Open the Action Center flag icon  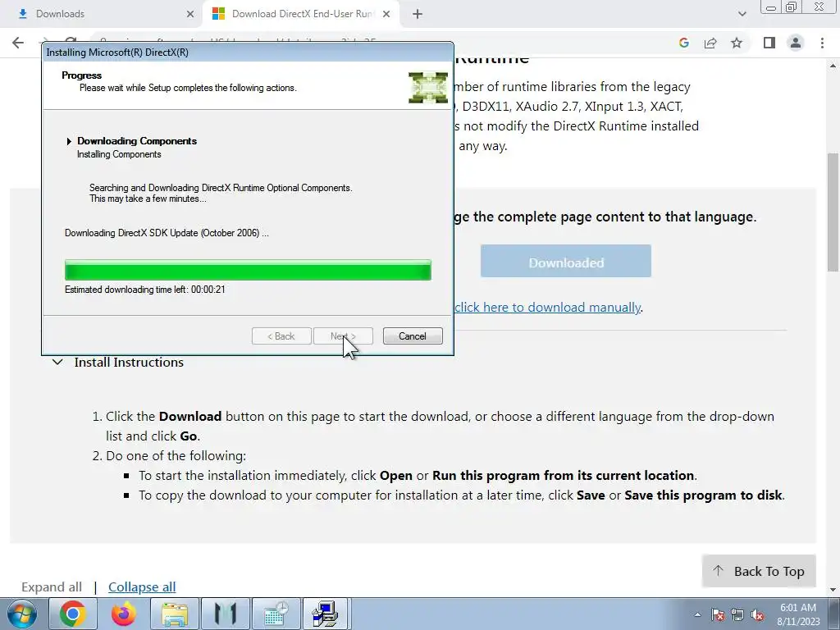[x=717, y=615]
